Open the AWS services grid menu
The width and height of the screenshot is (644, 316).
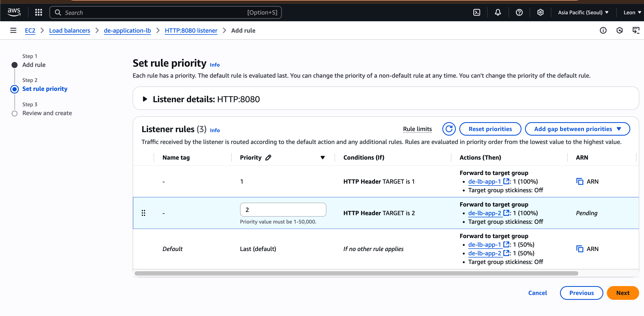pyautogui.click(x=38, y=12)
